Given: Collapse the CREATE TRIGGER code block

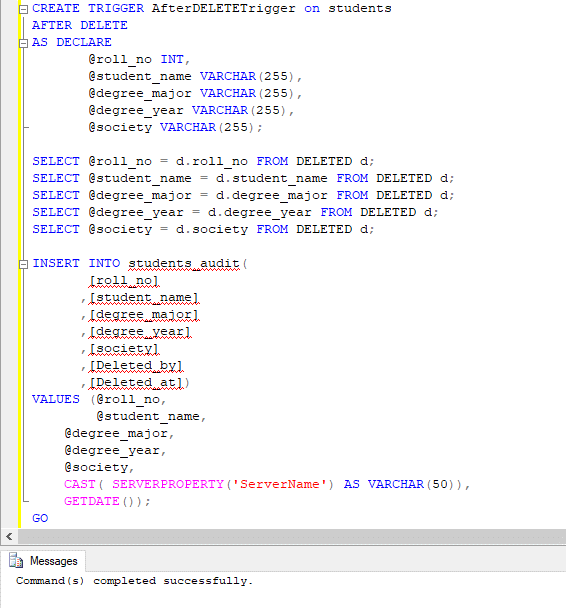Looking at the screenshot, I should tap(24, 9).
